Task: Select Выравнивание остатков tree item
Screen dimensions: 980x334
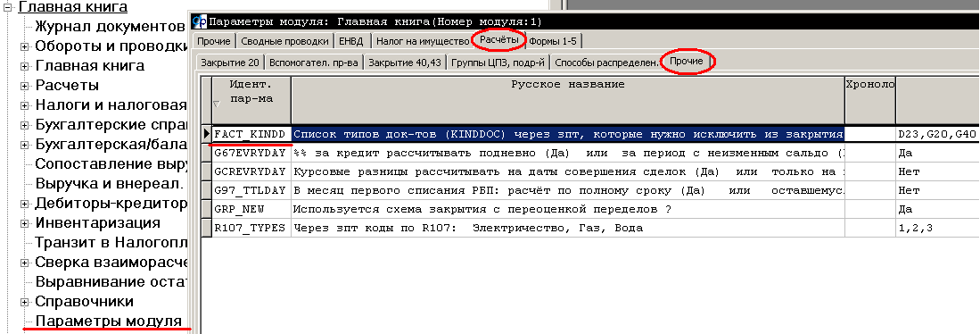Action: (111, 282)
